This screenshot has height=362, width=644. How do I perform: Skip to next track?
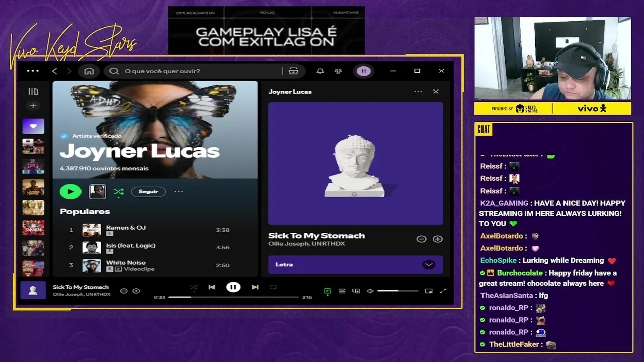pyautogui.click(x=255, y=287)
